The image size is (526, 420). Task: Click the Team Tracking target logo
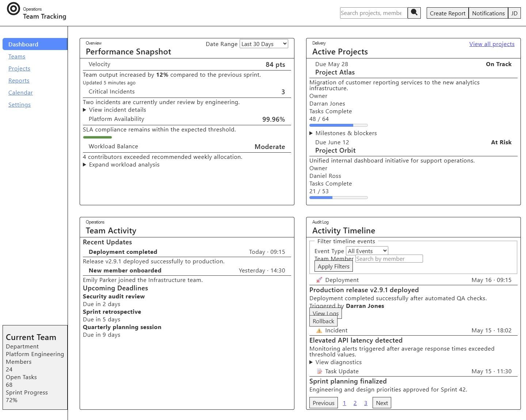(14, 9)
